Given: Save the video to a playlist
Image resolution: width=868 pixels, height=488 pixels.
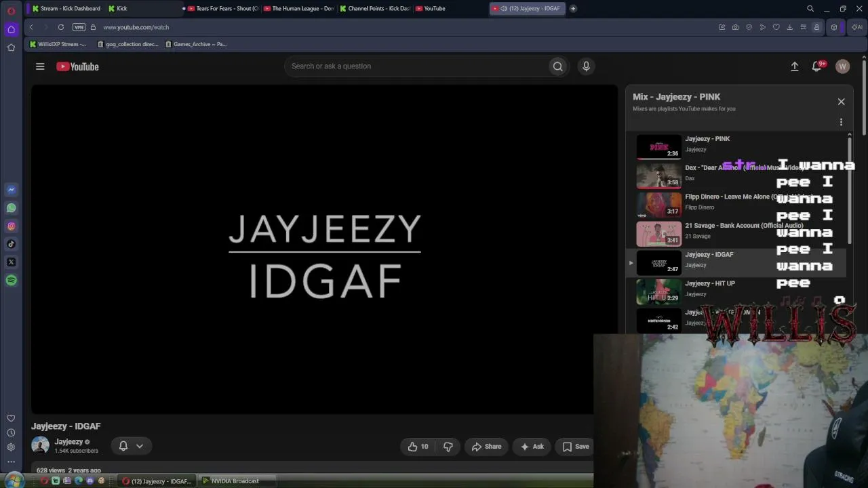Looking at the screenshot, I should (x=576, y=447).
